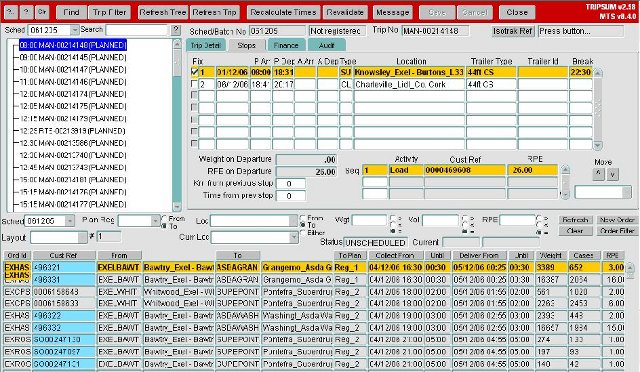
Task: Switch to the Stops tab
Action: [x=246, y=45]
